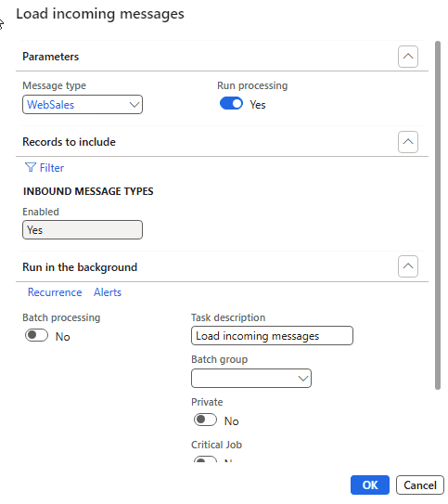Click the Task description input field
The image size is (448, 504).
[x=272, y=336]
